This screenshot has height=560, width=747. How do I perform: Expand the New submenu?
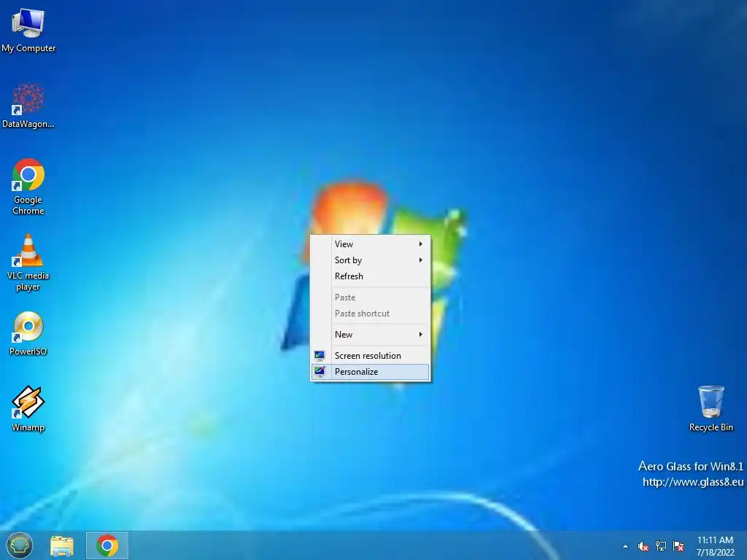pyautogui.click(x=371, y=334)
